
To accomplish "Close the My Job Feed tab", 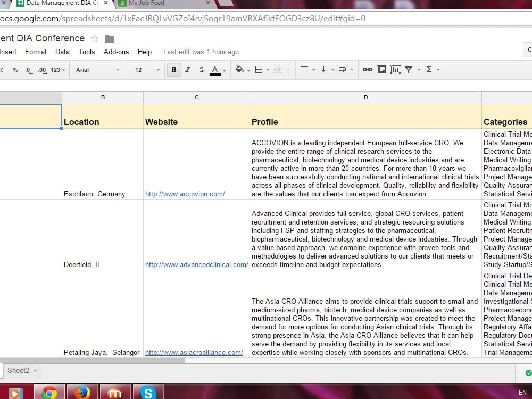I will (208, 3).
